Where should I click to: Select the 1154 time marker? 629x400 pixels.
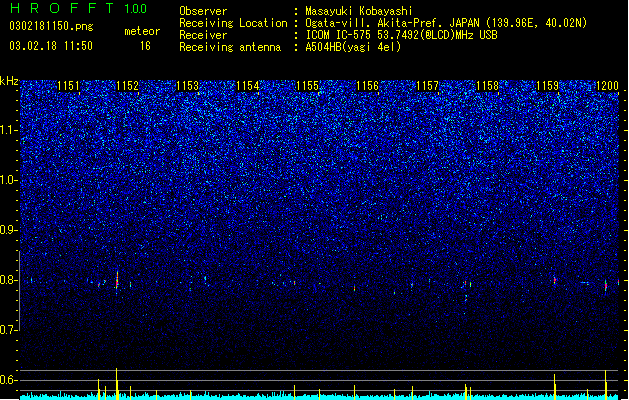coord(248,86)
